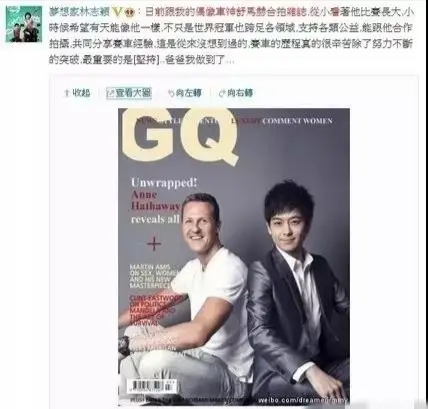Click the membership level badge beside the username
This screenshot has height=409, width=428.
[x=130, y=12]
